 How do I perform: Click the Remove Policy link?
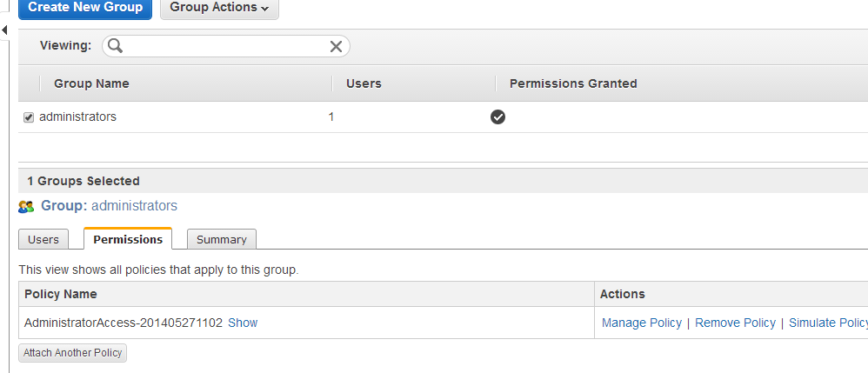735,323
